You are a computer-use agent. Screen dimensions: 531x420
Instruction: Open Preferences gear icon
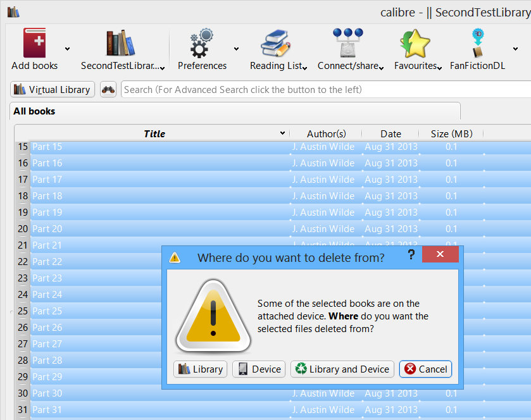[202, 43]
